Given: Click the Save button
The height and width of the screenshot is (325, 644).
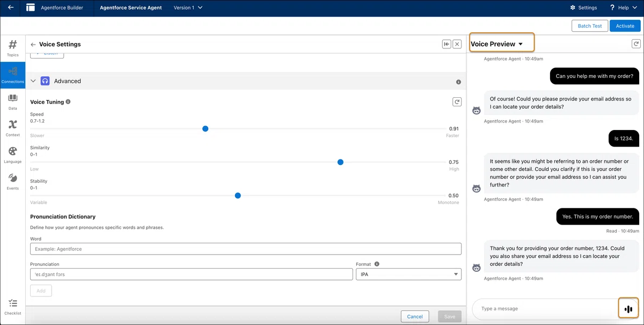Looking at the screenshot, I should tap(450, 316).
